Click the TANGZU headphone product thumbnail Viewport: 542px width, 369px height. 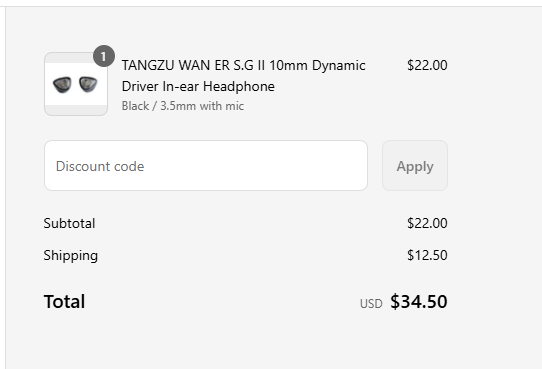click(x=76, y=84)
